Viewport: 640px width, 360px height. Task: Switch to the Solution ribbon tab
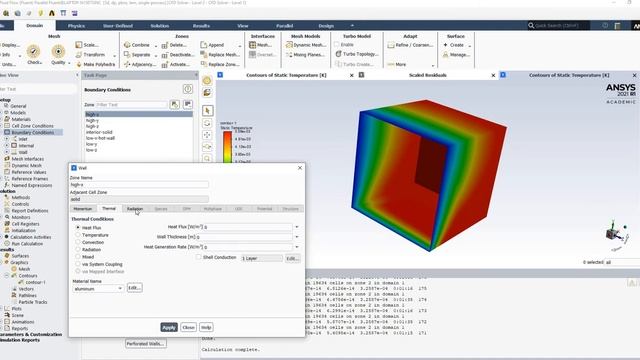tap(160, 26)
